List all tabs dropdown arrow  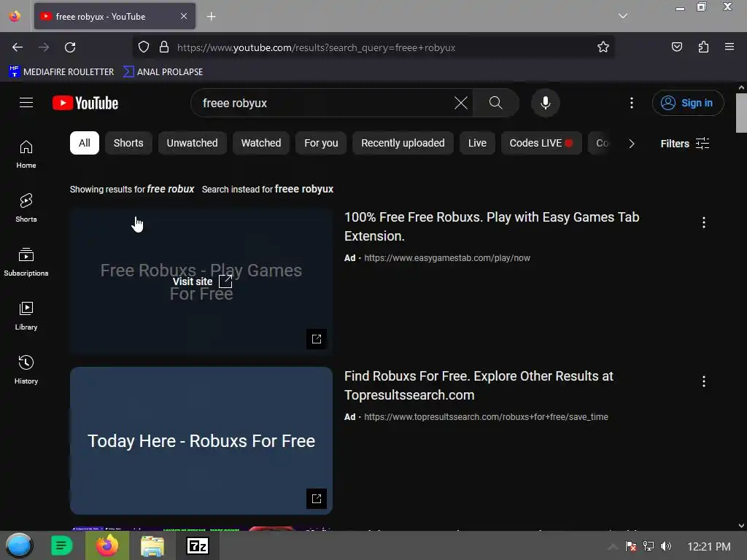point(623,16)
